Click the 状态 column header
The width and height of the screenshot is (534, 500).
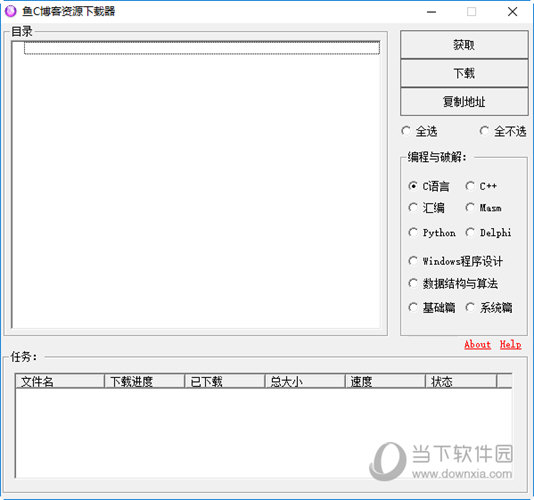coord(461,381)
